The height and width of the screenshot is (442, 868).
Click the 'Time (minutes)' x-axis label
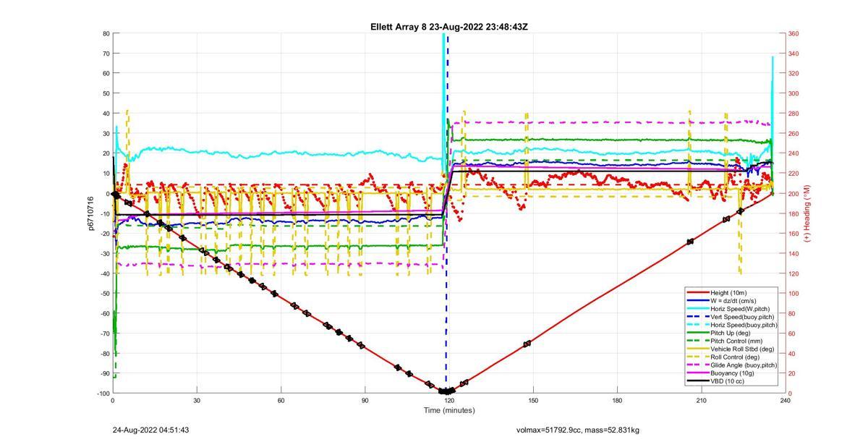click(x=449, y=410)
